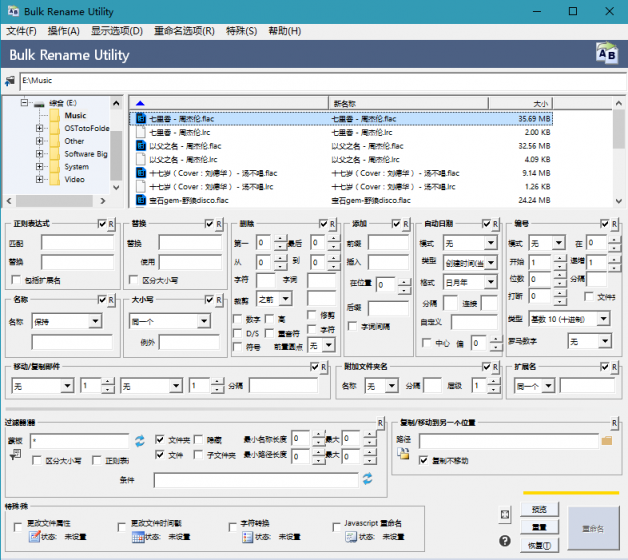The width and height of the screenshot is (628, 560).
Task: Toggle the 复制不移动 checkbox
Action: tap(424, 460)
